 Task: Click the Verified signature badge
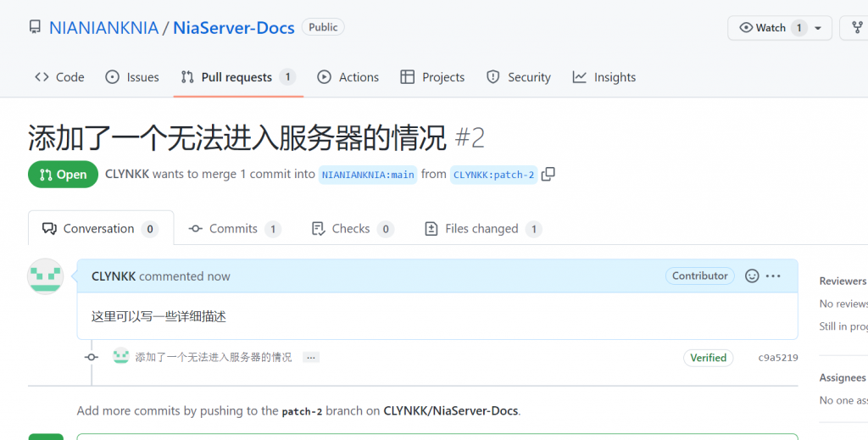coord(708,358)
